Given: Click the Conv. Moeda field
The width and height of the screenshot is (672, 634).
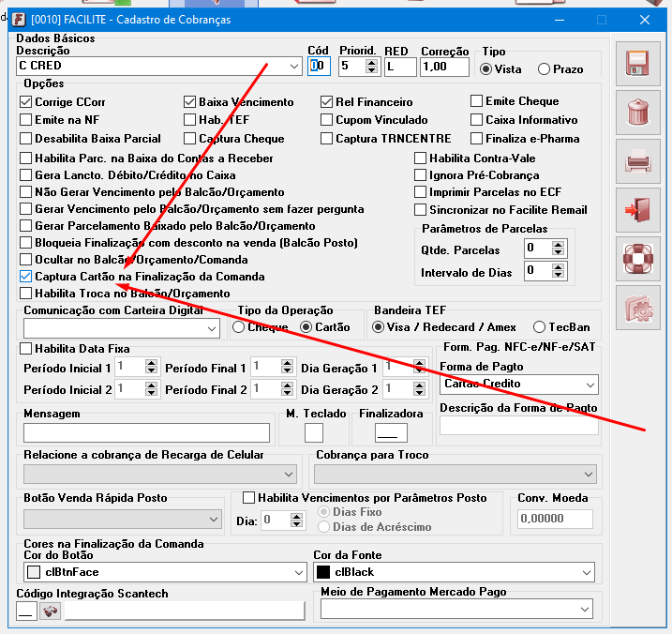Looking at the screenshot, I should coord(555,519).
